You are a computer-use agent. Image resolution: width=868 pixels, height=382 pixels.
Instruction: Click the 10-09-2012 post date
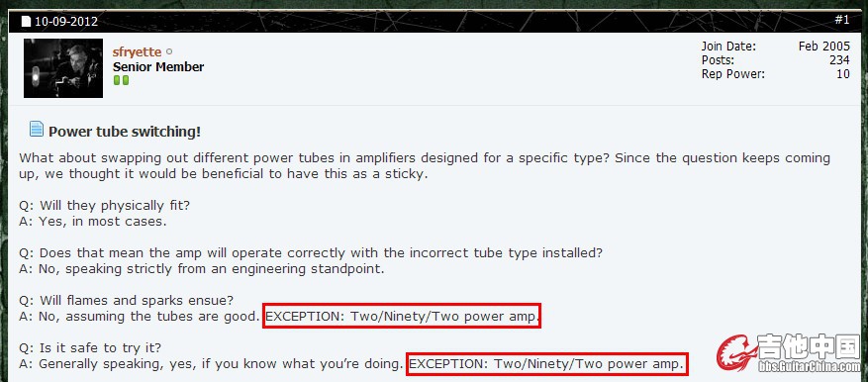pyautogui.click(x=66, y=22)
